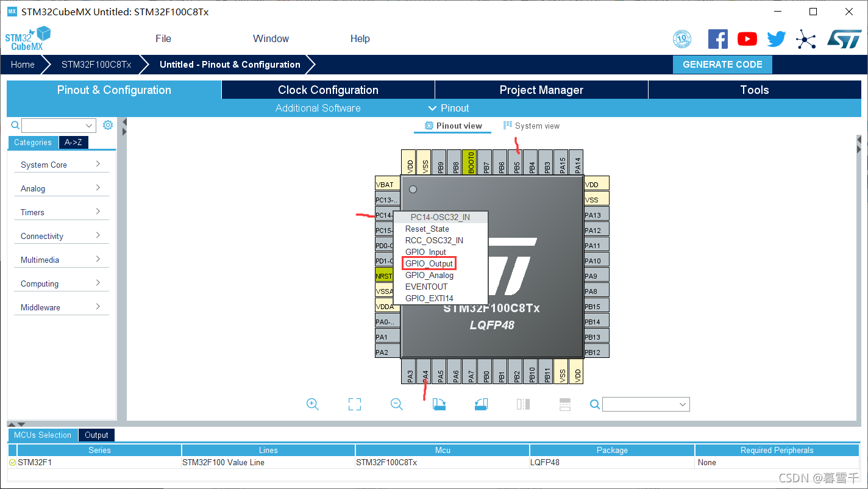Image resolution: width=868 pixels, height=489 pixels.
Task: Select pin PA4 on the chip
Action: 424,372
